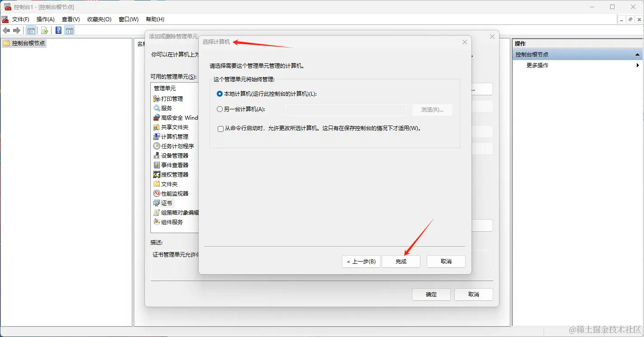Minimize the inner MDI child window
This screenshot has height=337, width=644.
[x=621, y=19]
